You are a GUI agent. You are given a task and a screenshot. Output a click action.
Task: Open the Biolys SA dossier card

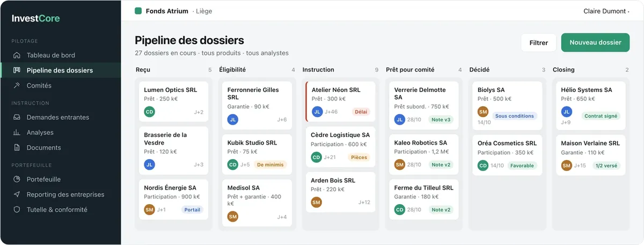click(507, 106)
